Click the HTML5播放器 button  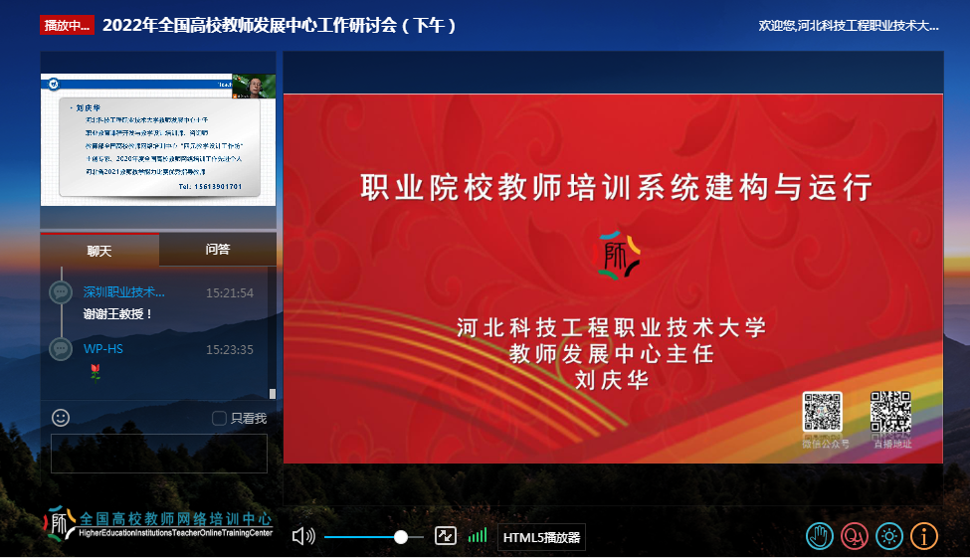click(x=541, y=538)
